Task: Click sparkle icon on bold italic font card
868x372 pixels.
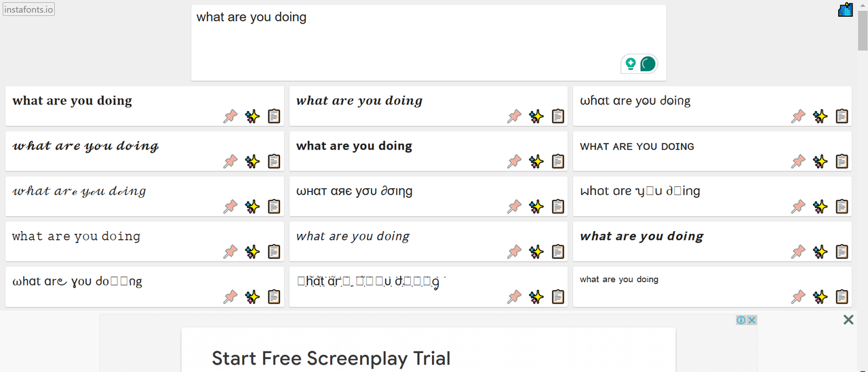Action: (x=536, y=117)
